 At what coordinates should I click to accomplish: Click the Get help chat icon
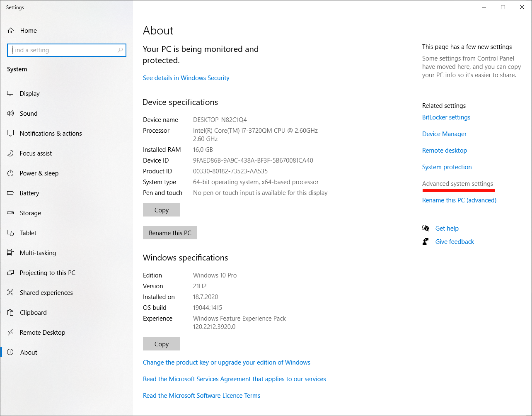pyautogui.click(x=426, y=228)
